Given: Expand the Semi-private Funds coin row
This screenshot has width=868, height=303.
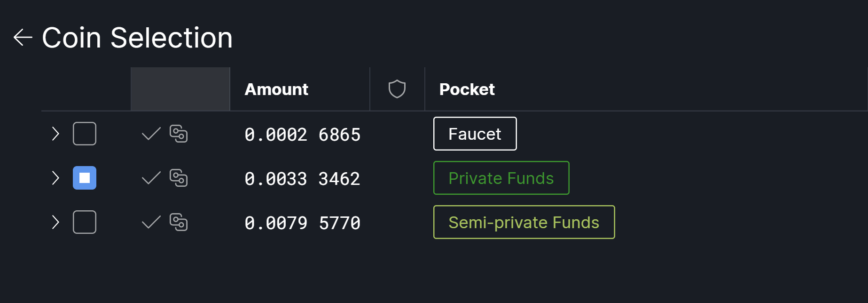Looking at the screenshot, I should pyautogui.click(x=55, y=222).
